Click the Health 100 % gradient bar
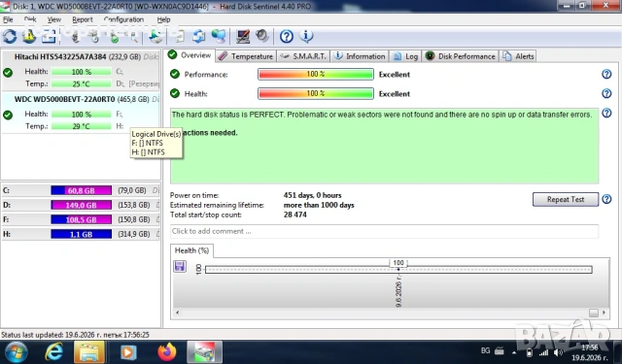Screen dimensions: 622x364 pyautogui.click(x=315, y=93)
